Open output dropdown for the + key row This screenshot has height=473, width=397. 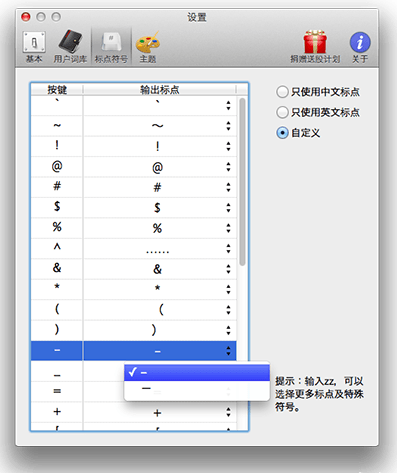click(228, 412)
